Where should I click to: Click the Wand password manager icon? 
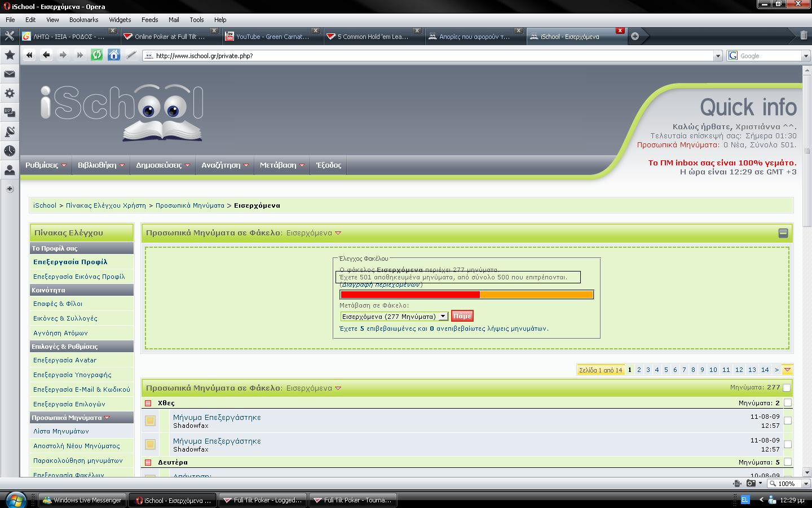(x=131, y=55)
